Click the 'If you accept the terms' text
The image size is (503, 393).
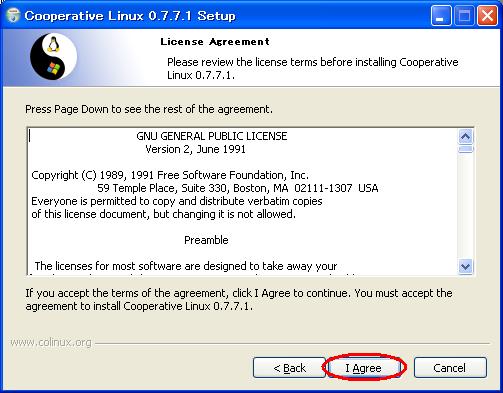click(x=239, y=299)
